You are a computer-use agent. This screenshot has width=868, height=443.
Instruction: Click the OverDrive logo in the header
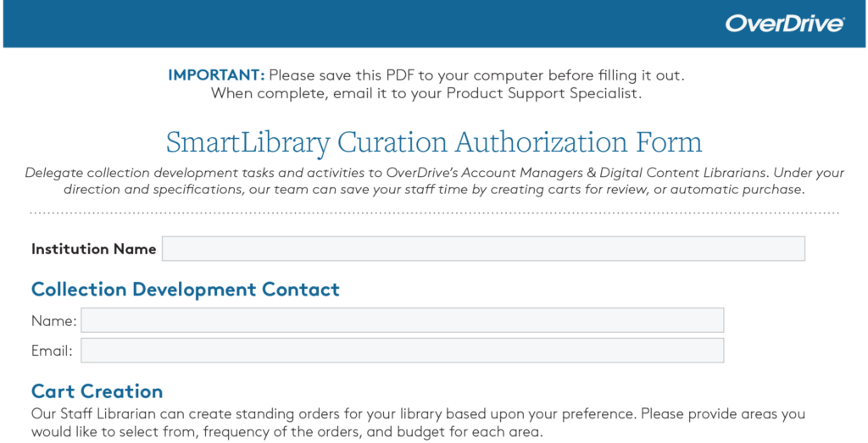(x=784, y=23)
